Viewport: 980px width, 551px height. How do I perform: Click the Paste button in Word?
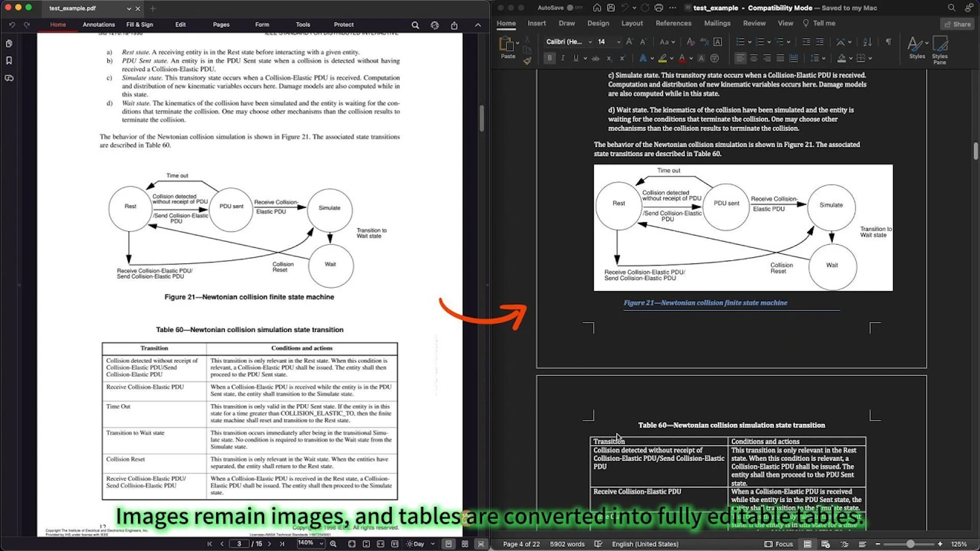[507, 48]
